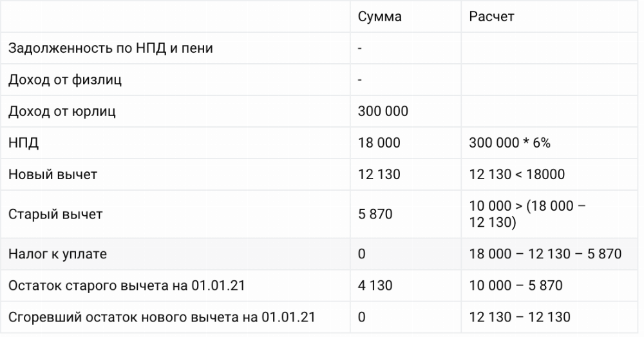Select the 4 130 amount cell

pos(375,285)
